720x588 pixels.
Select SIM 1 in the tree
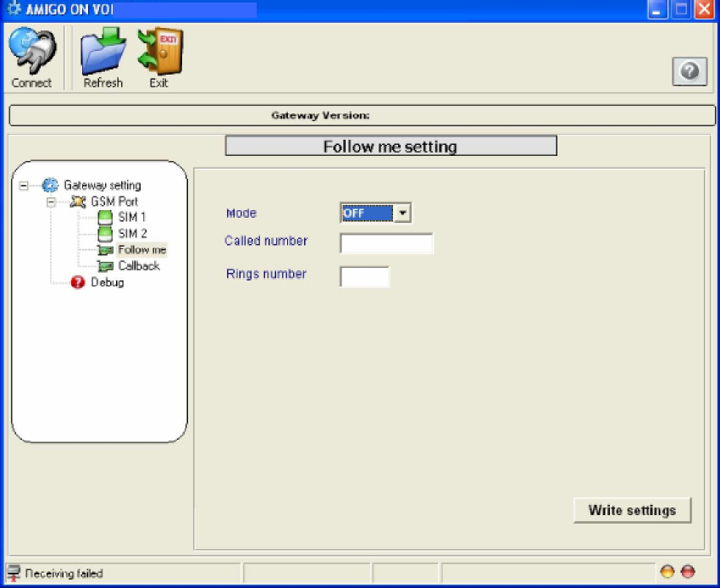pyautogui.click(x=132, y=217)
